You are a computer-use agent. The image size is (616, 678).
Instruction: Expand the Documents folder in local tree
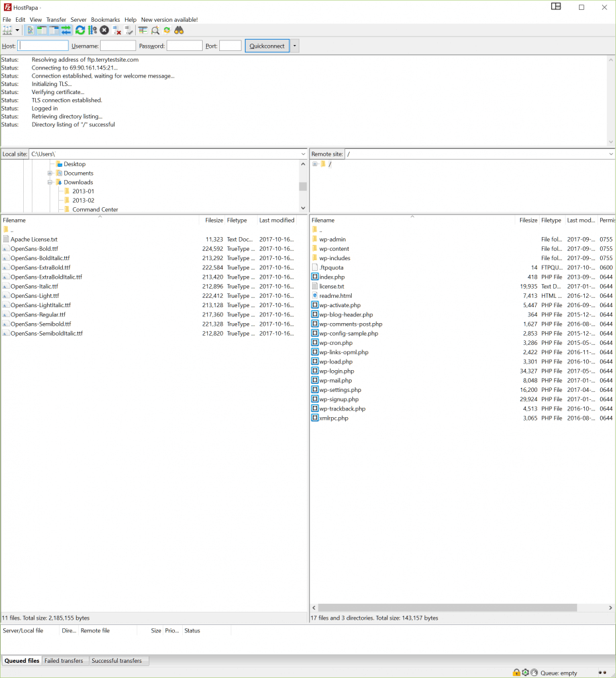click(50, 173)
